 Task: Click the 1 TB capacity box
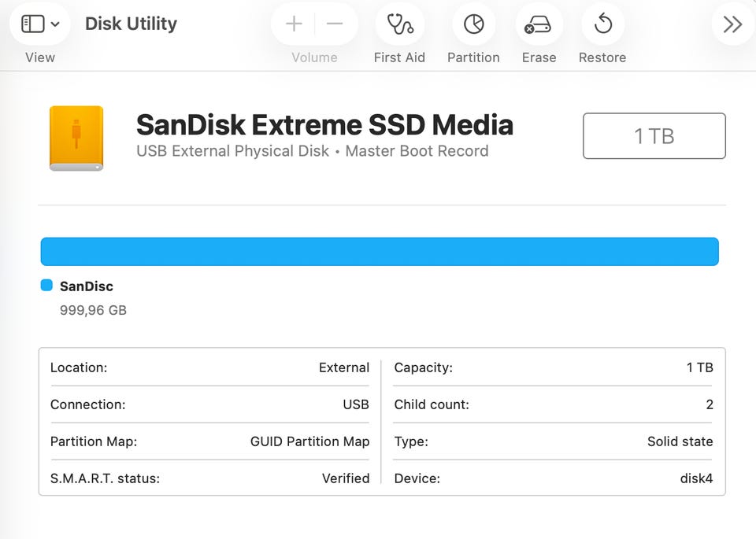tap(654, 136)
